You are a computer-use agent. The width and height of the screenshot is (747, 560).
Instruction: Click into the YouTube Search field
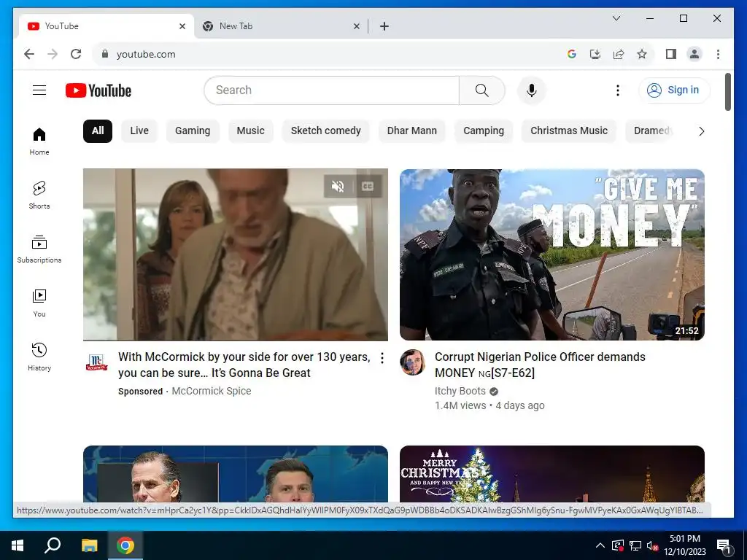pyautogui.click(x=332, y=90)
